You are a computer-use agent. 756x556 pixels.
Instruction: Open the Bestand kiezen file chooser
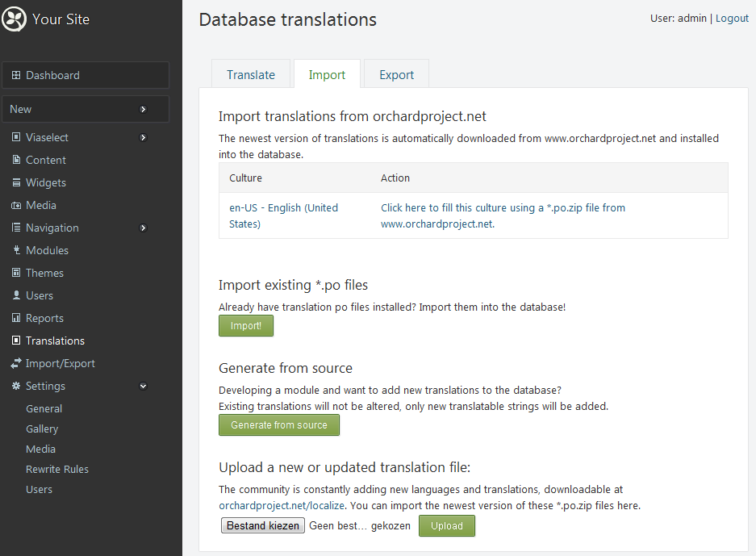(263, 526)
